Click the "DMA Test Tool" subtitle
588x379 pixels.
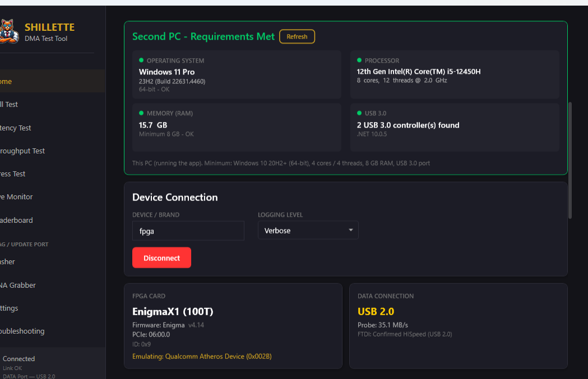coord(46,39)
